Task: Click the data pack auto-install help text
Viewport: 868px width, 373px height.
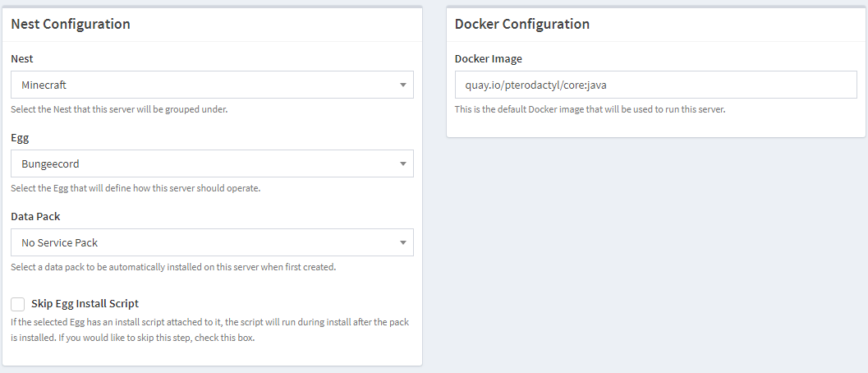Action: click(173, 267)
